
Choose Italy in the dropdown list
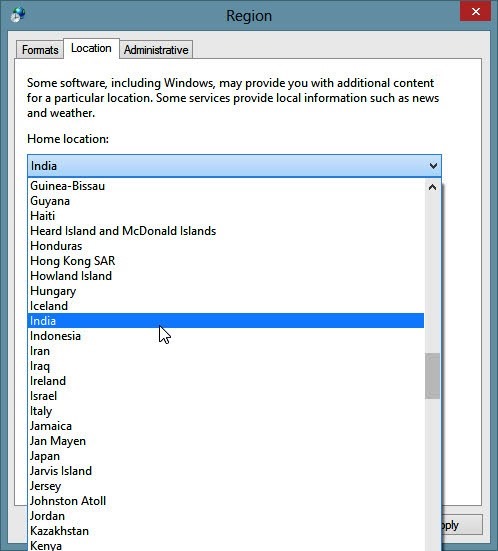(x=226, y=411)
